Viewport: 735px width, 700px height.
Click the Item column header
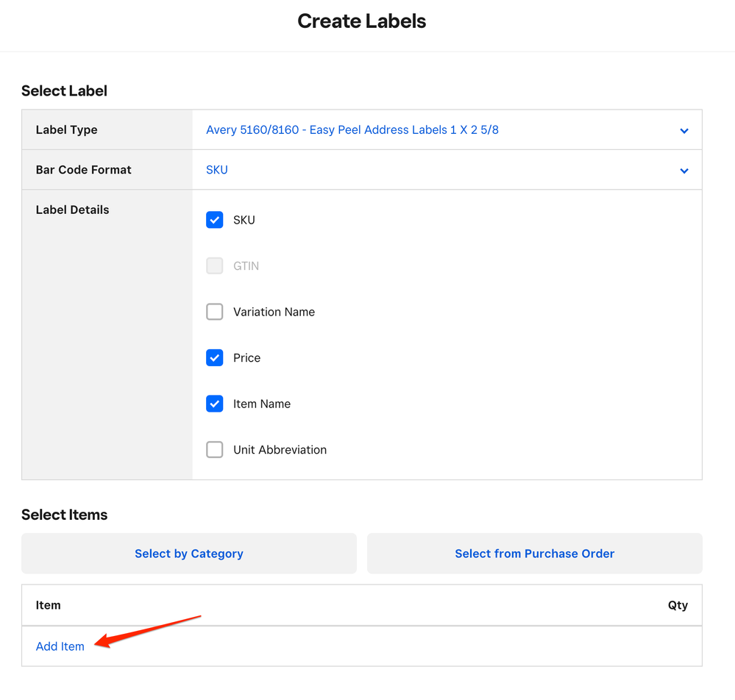[49, 605]
